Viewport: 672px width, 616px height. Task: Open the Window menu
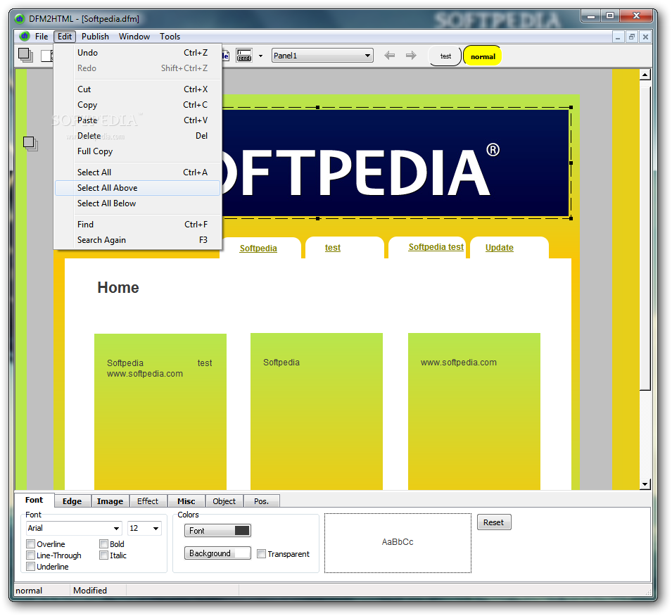(134, 37)
